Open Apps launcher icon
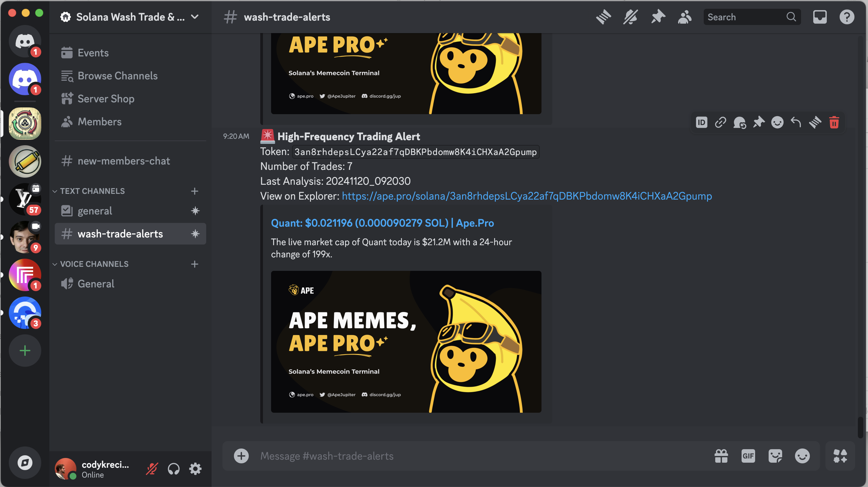The height and width of the screenshot is (487, 868). 840,456
